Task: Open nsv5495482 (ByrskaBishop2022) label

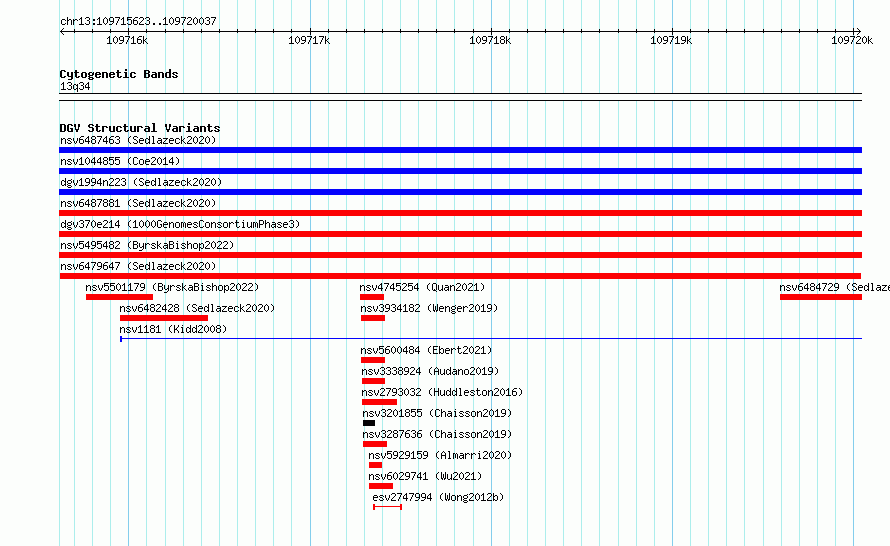Action: pyautogui.click(x=147, y=245)
